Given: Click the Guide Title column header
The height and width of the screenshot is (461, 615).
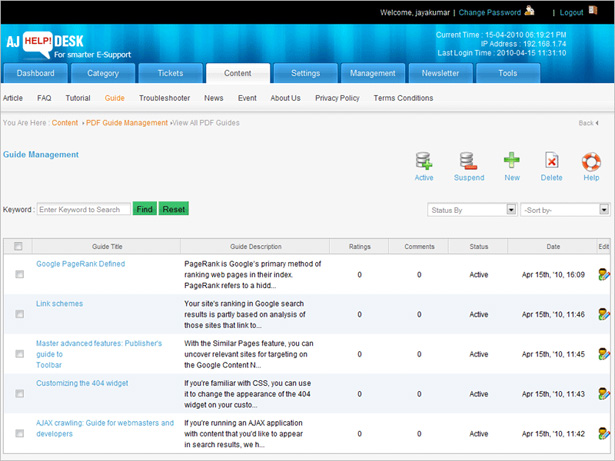Looking at the screenshot, I should click(x=107, y=247).
